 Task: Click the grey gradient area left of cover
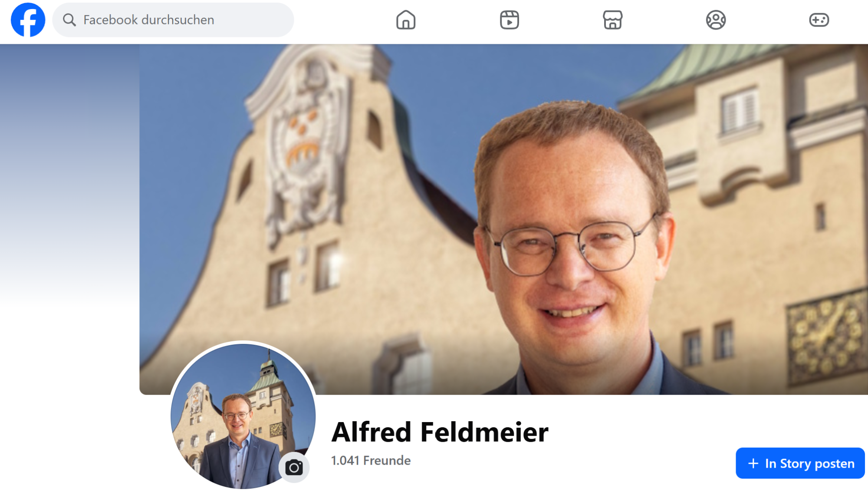tap(69, 174)
